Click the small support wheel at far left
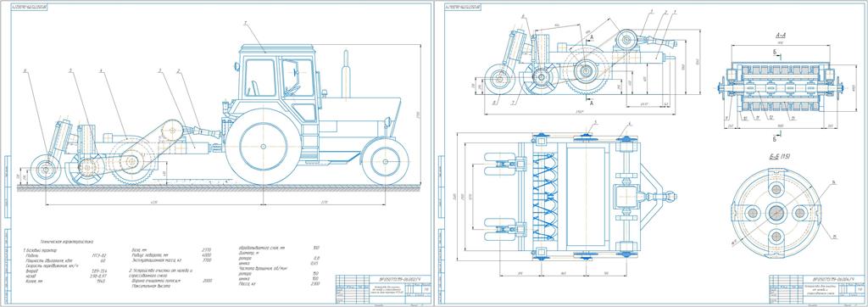This screenshot has height=307, width=868. click(x=46, y=170)
